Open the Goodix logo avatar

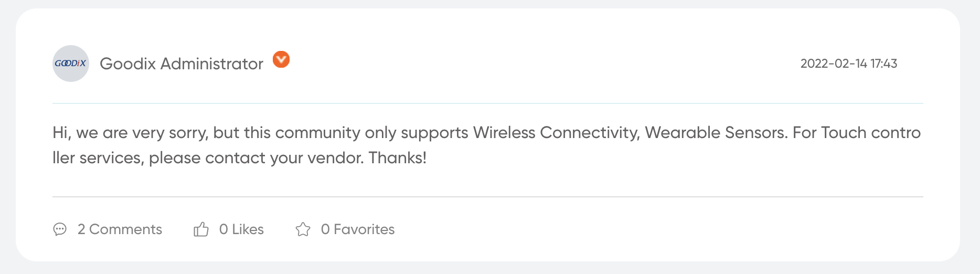click(x=71, y=64)
